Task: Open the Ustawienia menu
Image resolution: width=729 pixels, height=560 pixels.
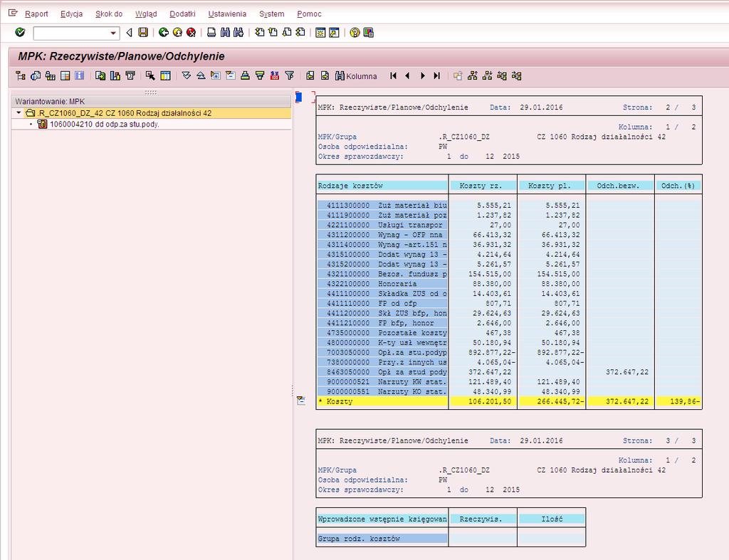Action: pyautogui.click(x=227, y=14)
